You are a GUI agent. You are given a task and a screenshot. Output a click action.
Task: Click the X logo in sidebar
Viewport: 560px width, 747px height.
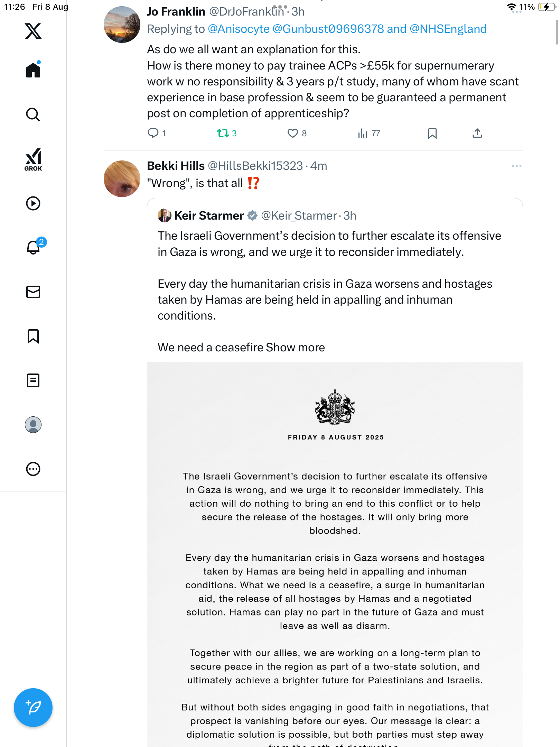coord(33,31)
